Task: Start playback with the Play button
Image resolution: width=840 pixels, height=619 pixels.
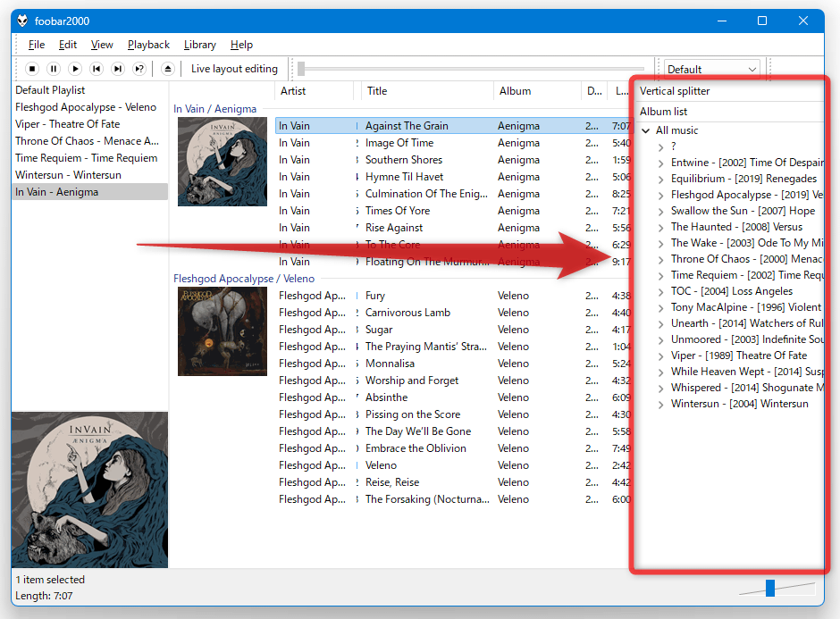Action: click(75, 69)
